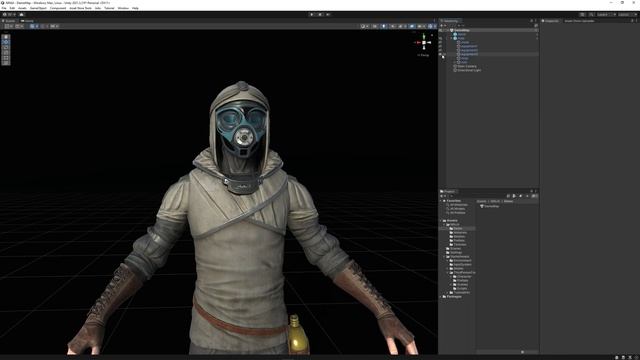The image size is (640, 360).
Task: Select Directional Light in the Hierarchy
Action: coord(469,70)
